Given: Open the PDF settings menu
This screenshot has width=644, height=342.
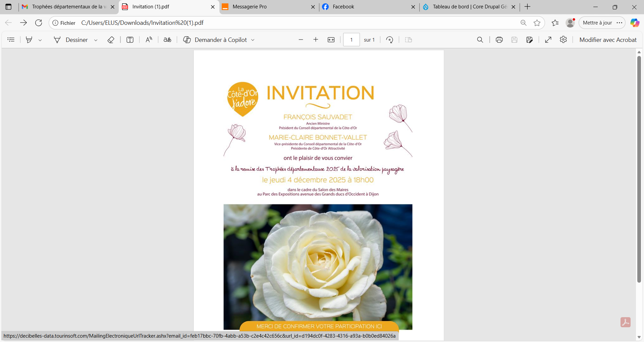Looking at the screenshot, I should [x=563, y=40].
